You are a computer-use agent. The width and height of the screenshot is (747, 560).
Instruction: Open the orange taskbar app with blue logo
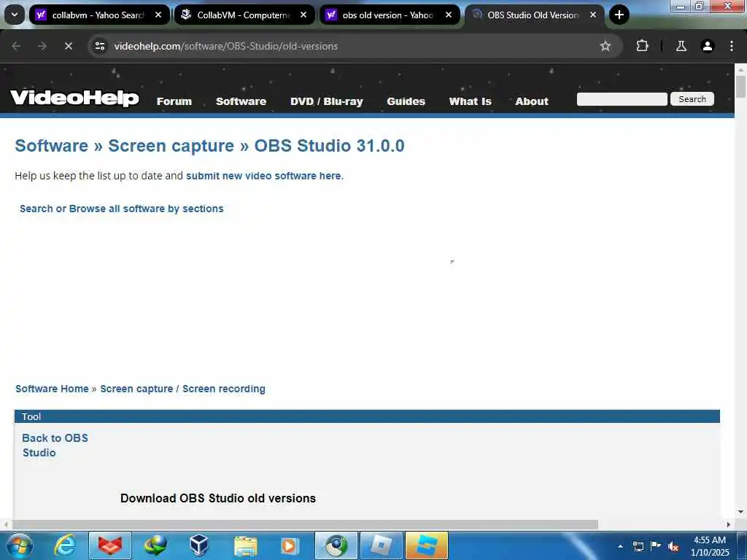tap(426, 545)
